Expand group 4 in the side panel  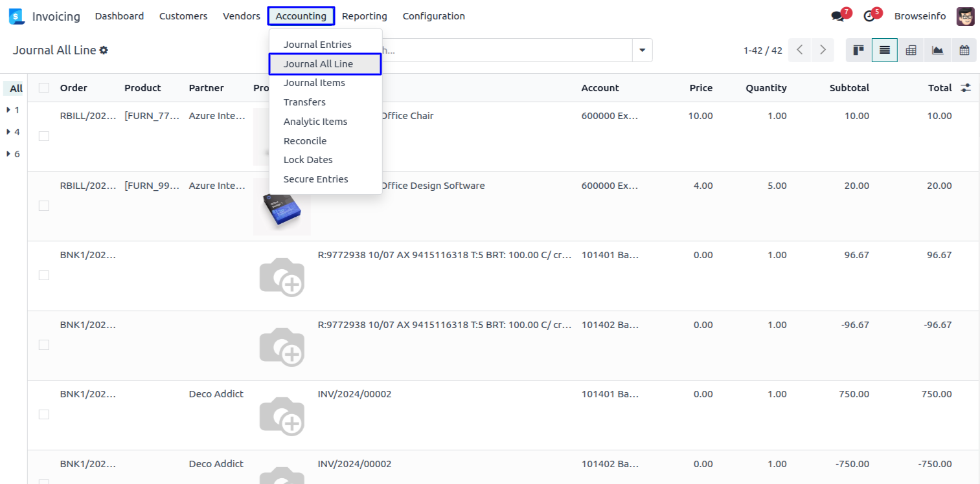click(13, 132)
